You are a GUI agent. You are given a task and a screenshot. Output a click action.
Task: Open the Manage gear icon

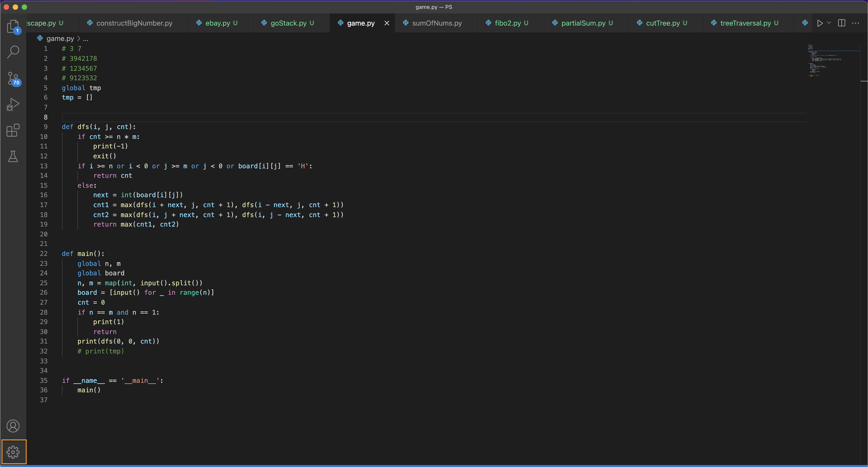13,452
